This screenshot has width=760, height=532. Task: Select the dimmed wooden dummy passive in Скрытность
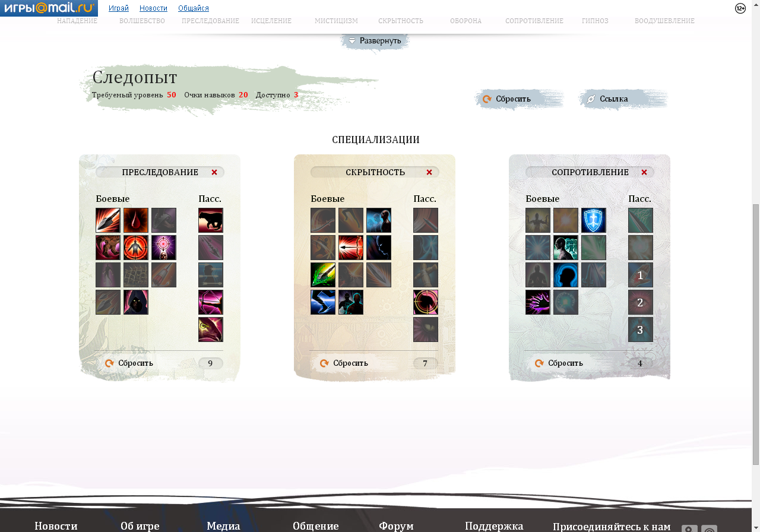coord(426,275)
